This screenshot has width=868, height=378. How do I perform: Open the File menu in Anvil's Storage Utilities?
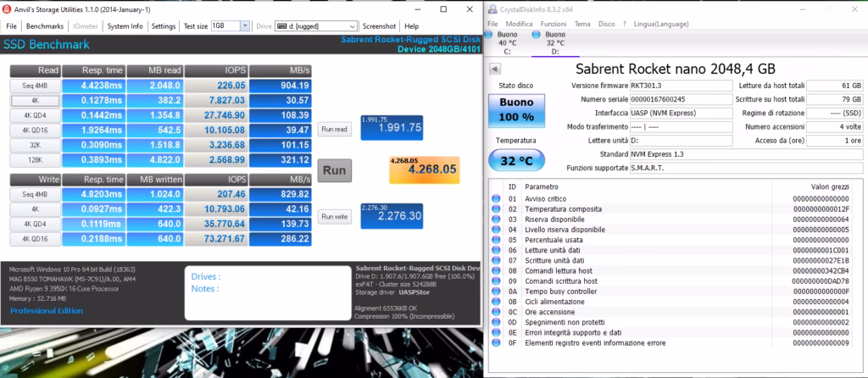(12, 26)
